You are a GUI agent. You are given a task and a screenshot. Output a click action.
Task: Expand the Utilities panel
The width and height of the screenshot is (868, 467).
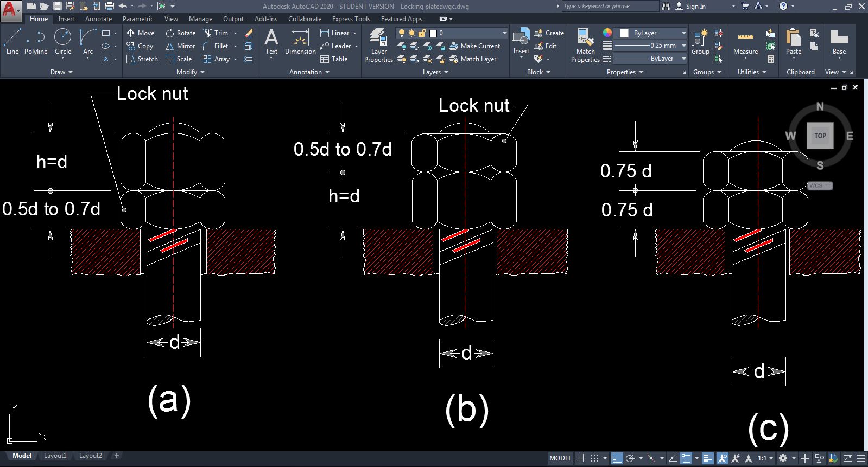coord(752,72)
